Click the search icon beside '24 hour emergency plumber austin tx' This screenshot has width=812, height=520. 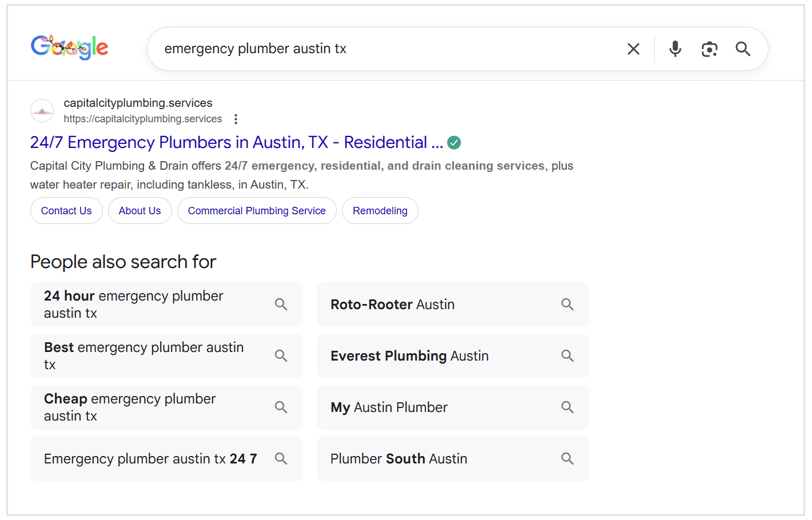[x=281, y=304]
